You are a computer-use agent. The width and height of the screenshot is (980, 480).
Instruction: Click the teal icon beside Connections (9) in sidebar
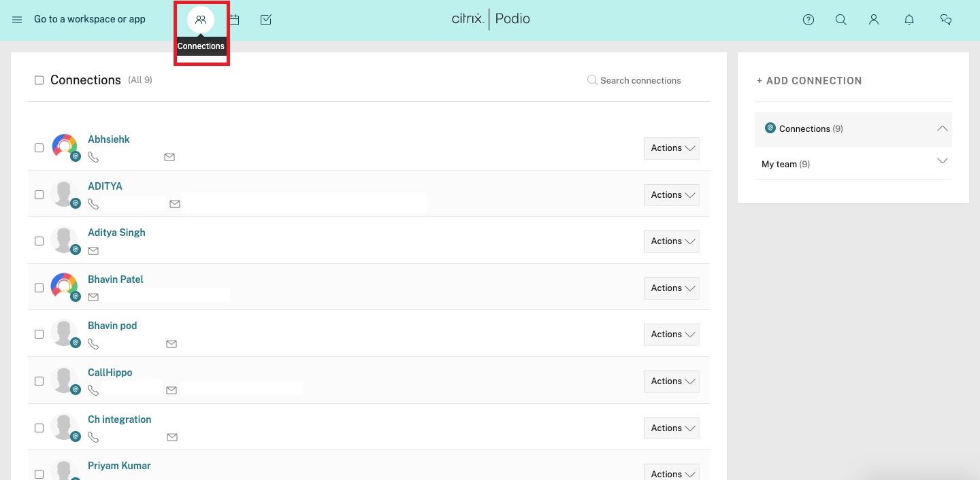tap(770, 128)
